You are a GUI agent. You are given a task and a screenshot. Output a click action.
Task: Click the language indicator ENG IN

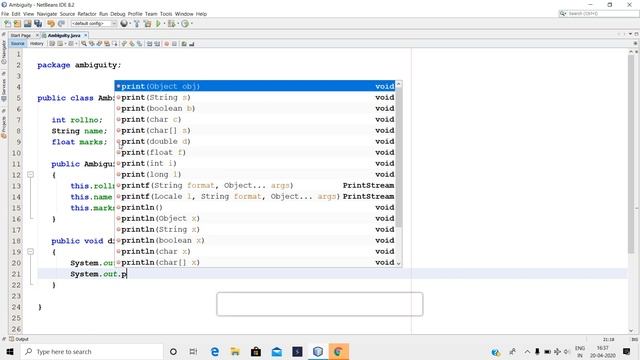click(x=580, y=351)
